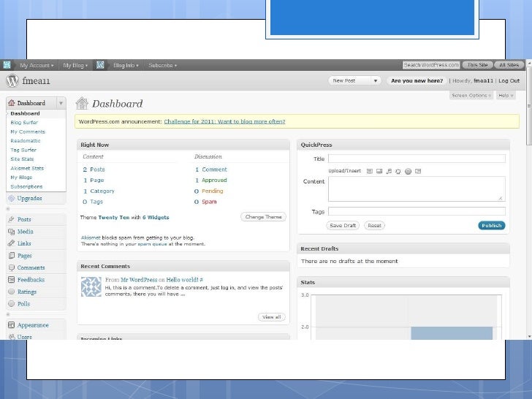Click the Add Poll circle icon in QuickPress

[408, 171]
